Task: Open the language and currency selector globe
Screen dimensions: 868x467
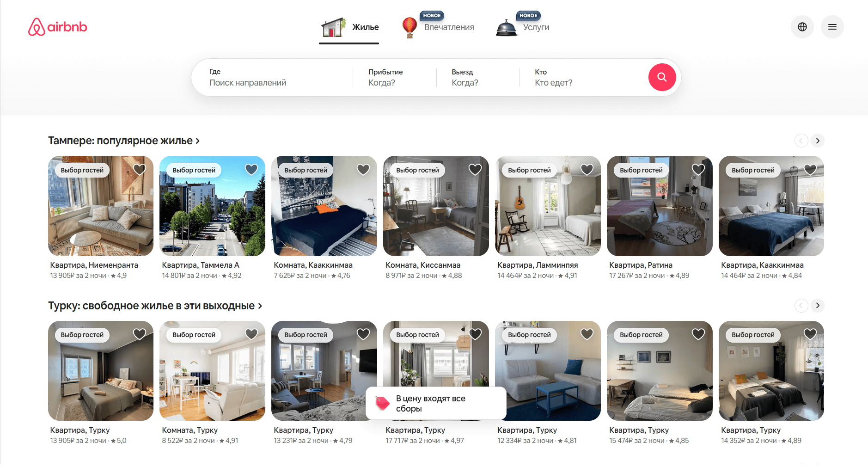Action: (x=802, y=27)
